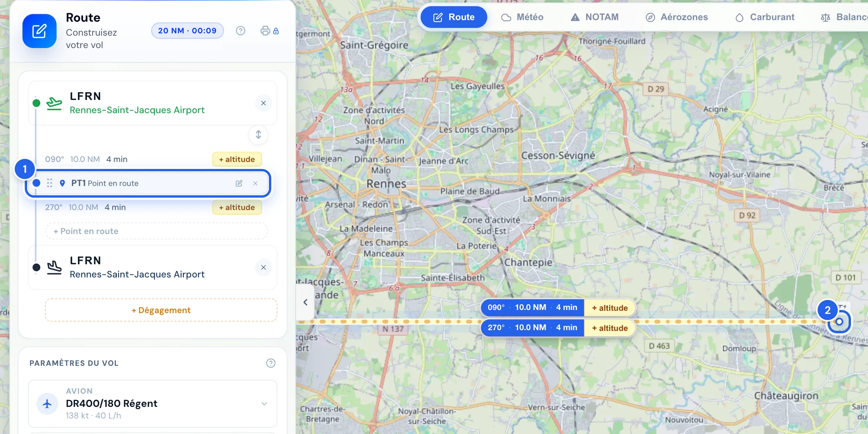Viewport: 868px width, 434px height.
Task: Select the PT1 waypoint marker on the map
Action: 839,322
